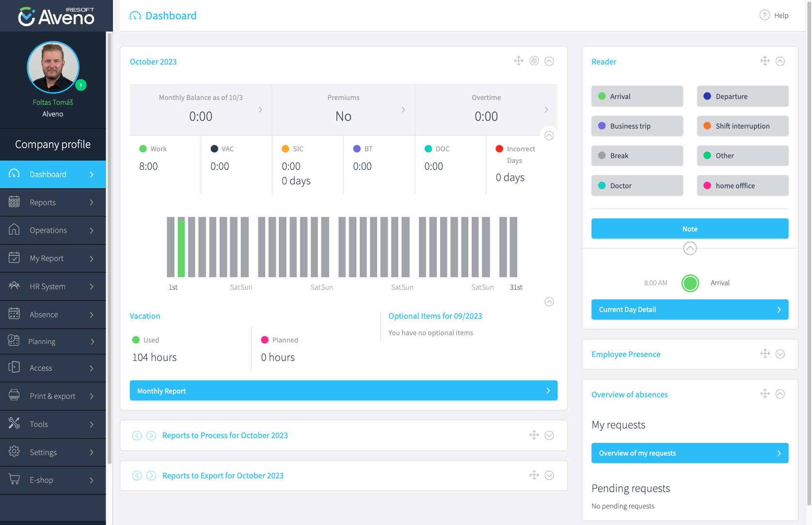The image size is (812, 525).
Task: Collapse the October 2023 widget
Action: (549, 61)
